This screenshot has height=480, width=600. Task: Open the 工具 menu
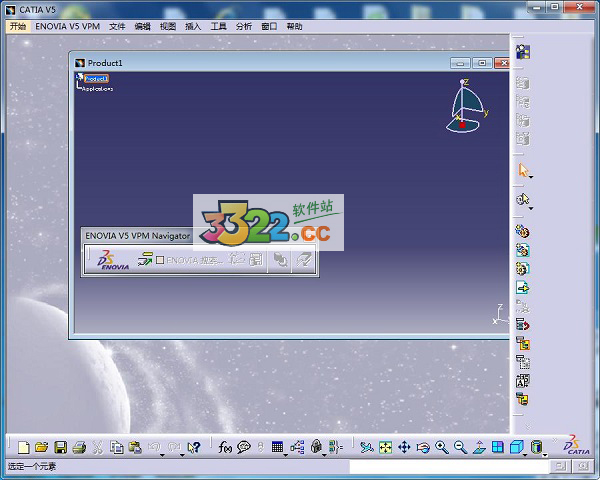[218, 26]
